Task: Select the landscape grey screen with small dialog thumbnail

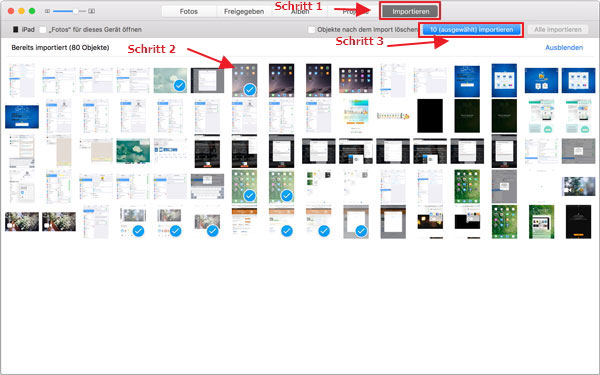Action: 578,151
